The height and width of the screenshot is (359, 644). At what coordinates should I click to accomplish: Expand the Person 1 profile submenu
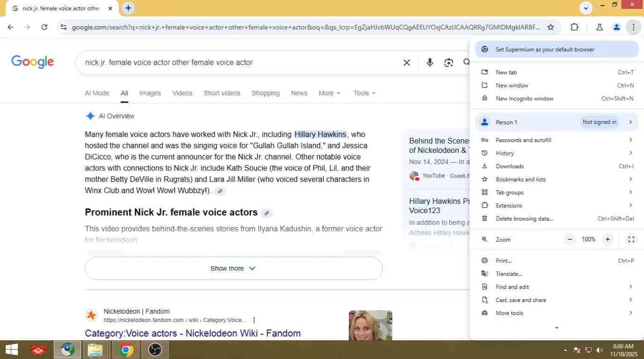(x=556, y=122)
